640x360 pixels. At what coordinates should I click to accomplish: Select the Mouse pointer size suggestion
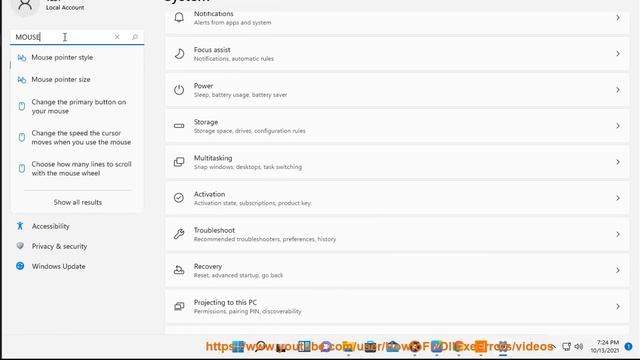[78, 80]
